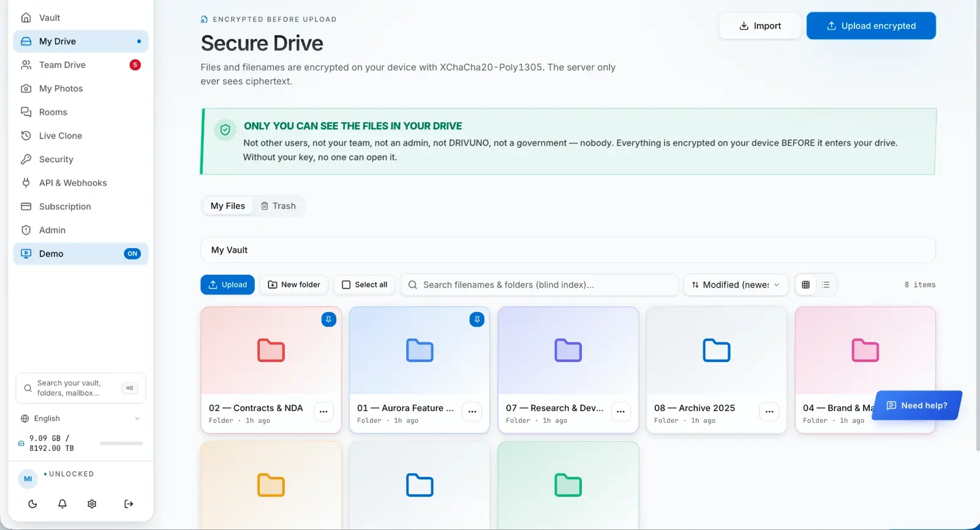
Task: Open Security key icon
Action: tap(26, 159)
